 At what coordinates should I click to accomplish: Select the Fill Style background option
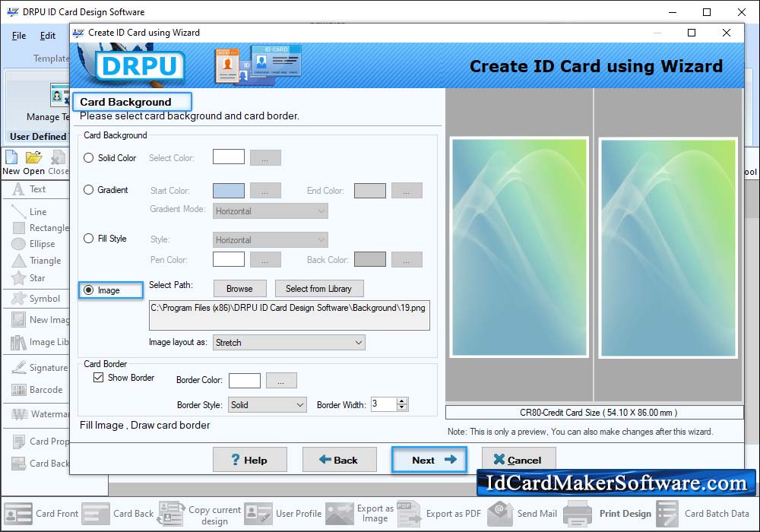[89, 239]
